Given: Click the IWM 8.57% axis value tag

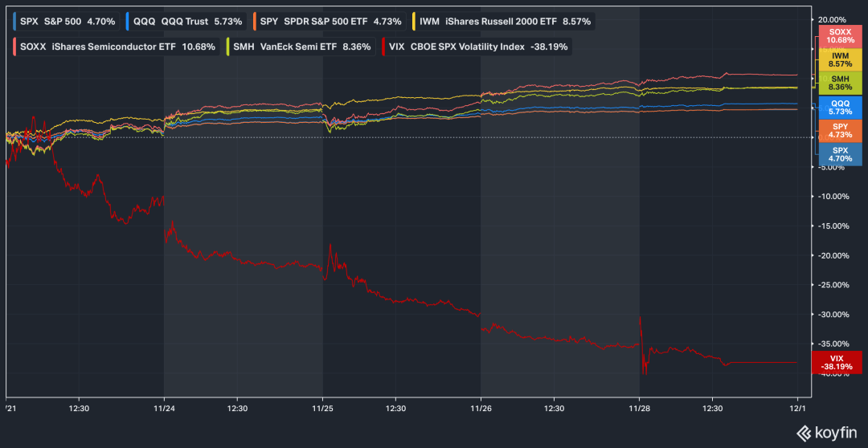Looking at the screenshot, I should tap(840, 60).
